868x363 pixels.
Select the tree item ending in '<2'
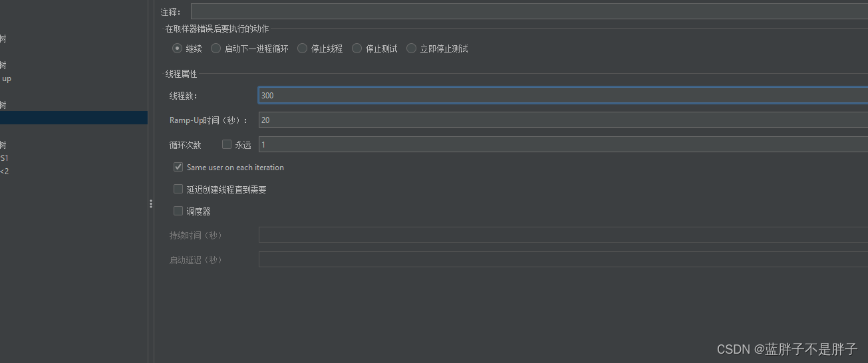[x=5, y=171]
